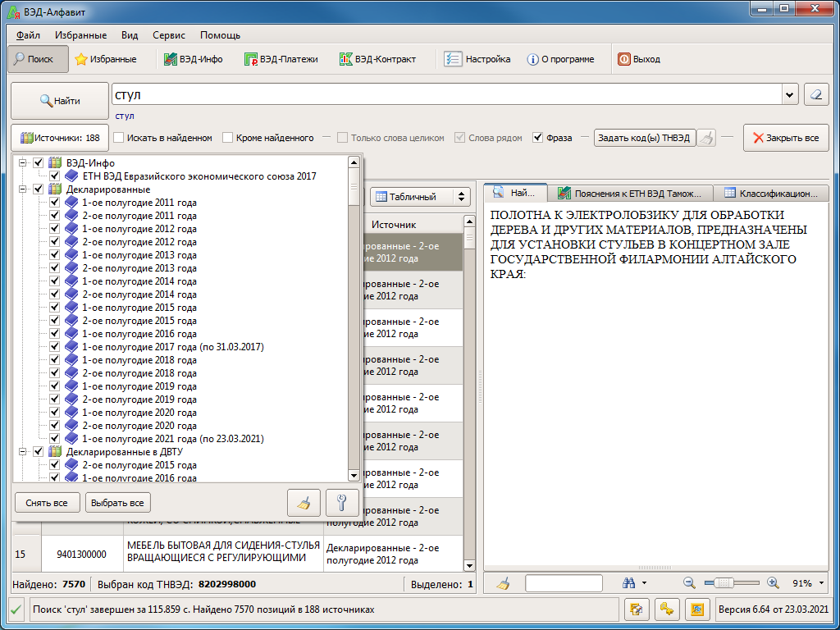Click broom clear icon in sources popup
The height and width of the screenshot is (630, 840).
coord(304,502)
